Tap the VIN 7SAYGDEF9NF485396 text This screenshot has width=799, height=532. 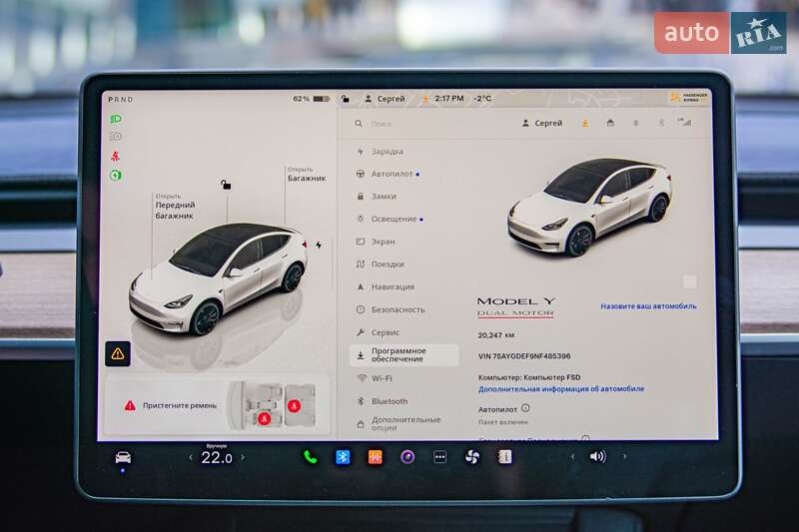[x=524, y=356]
